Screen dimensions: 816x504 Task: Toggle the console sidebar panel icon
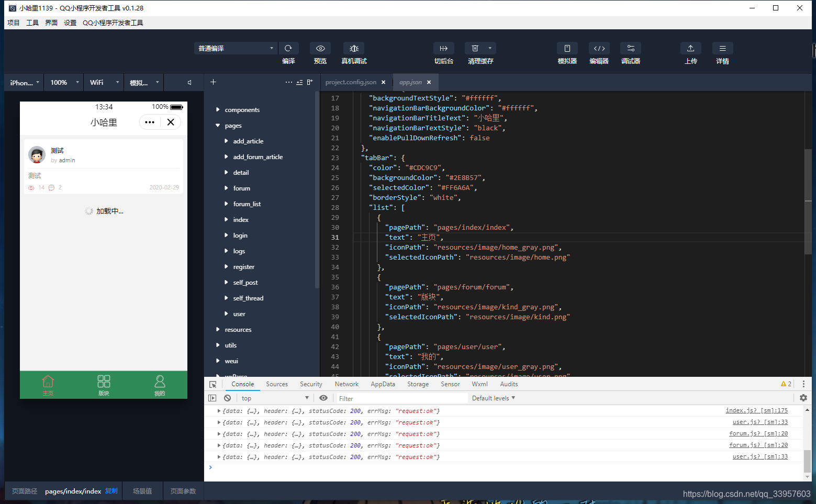tap(212, 398)
